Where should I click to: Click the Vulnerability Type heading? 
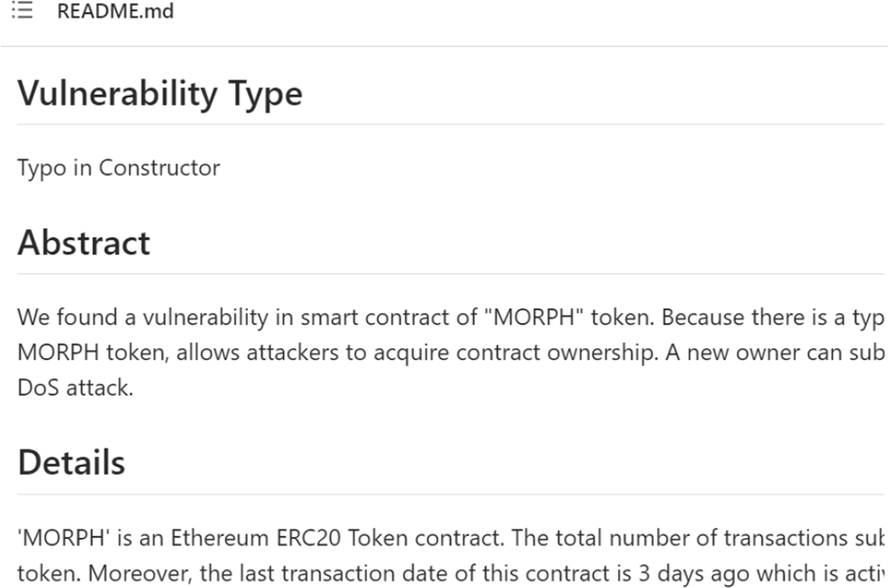(x=161, y=92)
